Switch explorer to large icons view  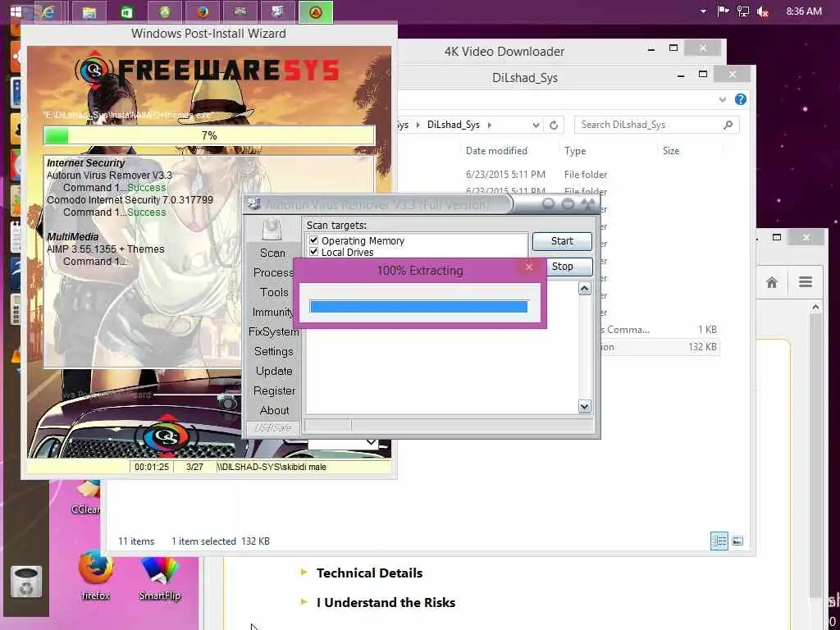click(x=737, y=541)
